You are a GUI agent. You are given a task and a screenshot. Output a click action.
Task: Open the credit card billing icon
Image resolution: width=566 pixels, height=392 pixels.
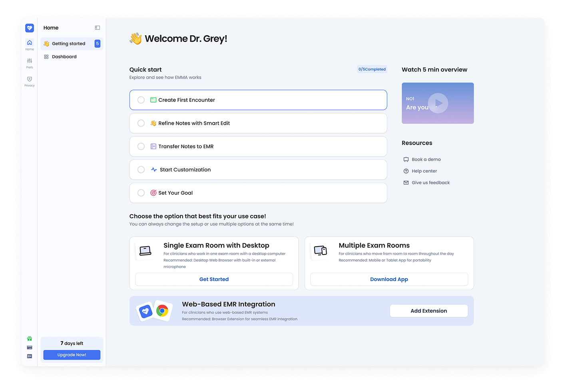click(30, 347)
